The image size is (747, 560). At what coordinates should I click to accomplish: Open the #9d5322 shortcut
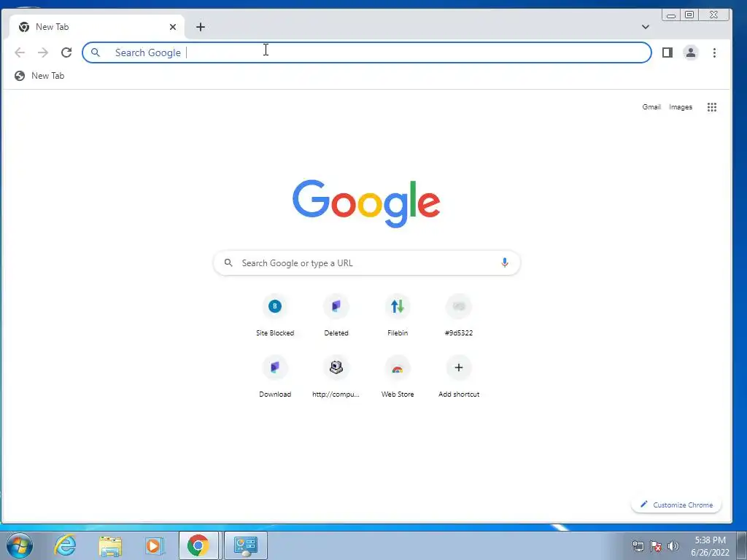[x=459, y=315]
